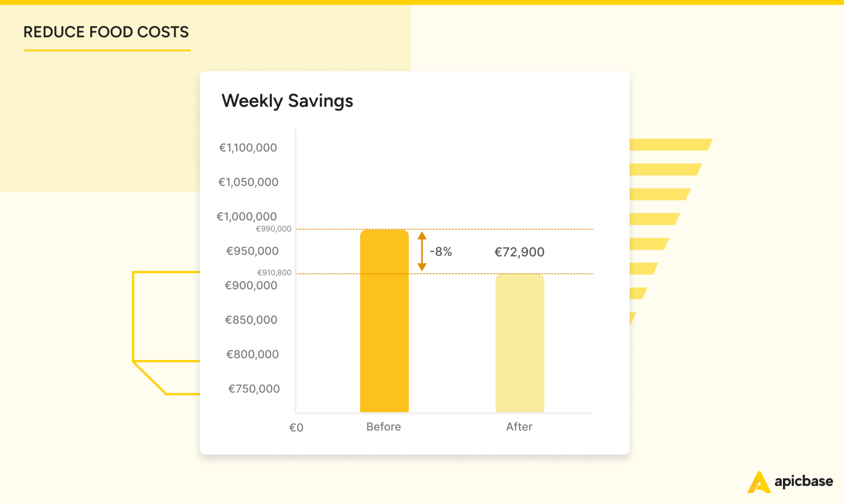
Task: Click the €750,000 axis tick label
Action: (x=254, y=389)
